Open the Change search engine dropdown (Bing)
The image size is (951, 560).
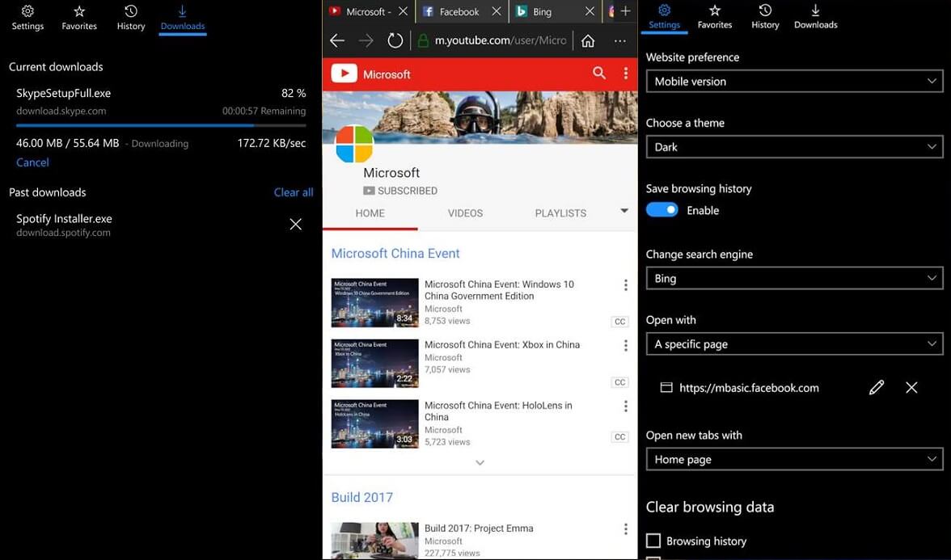(794, 278)
